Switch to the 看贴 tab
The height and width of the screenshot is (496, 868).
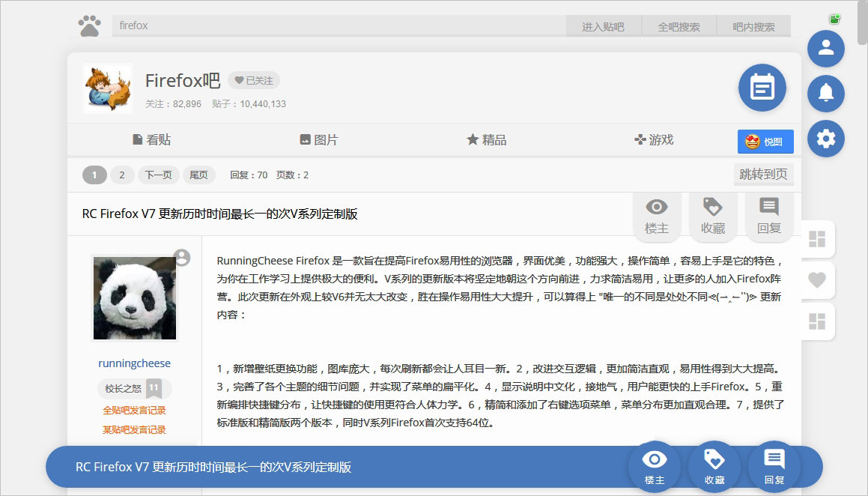(x=152, y=139)
